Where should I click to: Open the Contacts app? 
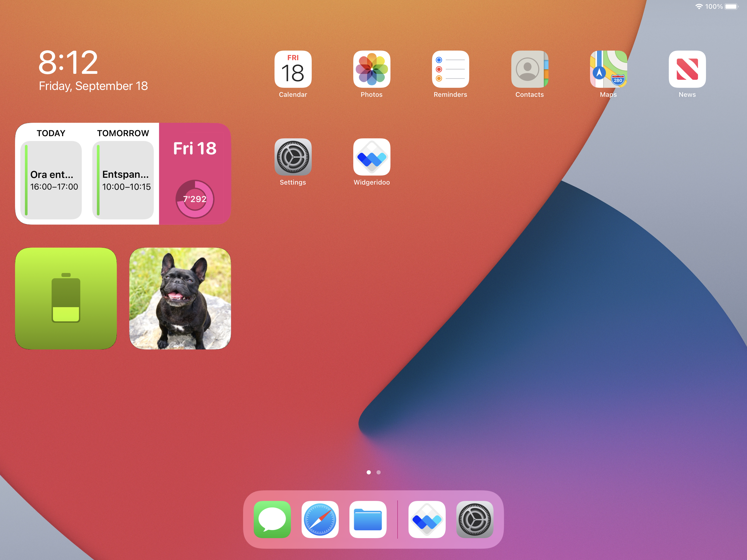529,69
